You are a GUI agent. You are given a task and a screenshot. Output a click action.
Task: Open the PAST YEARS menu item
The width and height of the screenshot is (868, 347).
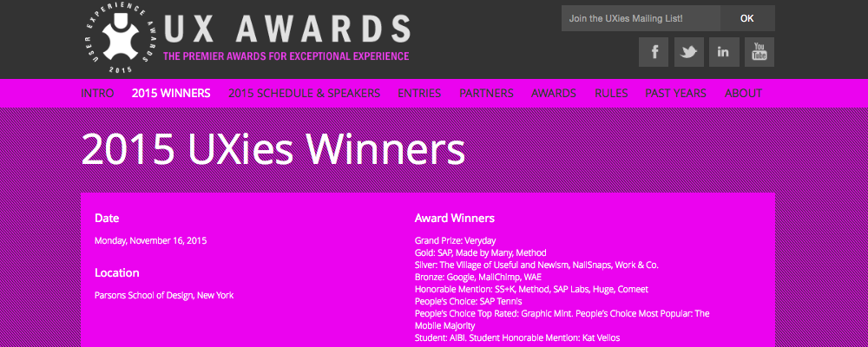click(675, 93)
